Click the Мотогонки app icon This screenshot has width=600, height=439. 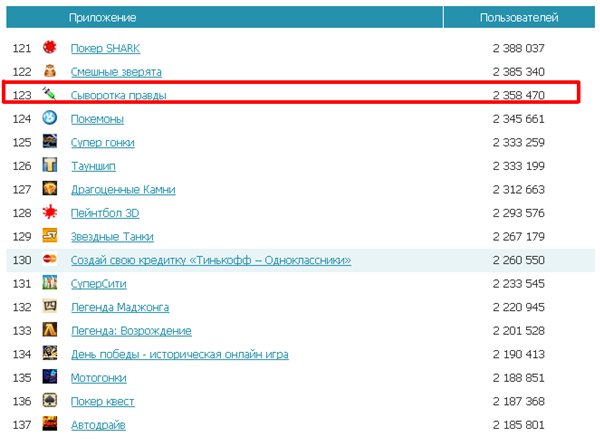[x=50, y=377]
